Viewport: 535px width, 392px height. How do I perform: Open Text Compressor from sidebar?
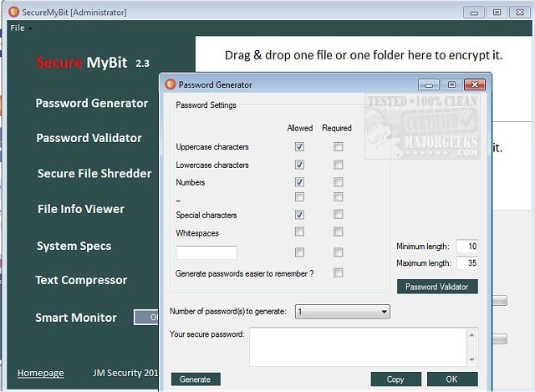[81, 280]
